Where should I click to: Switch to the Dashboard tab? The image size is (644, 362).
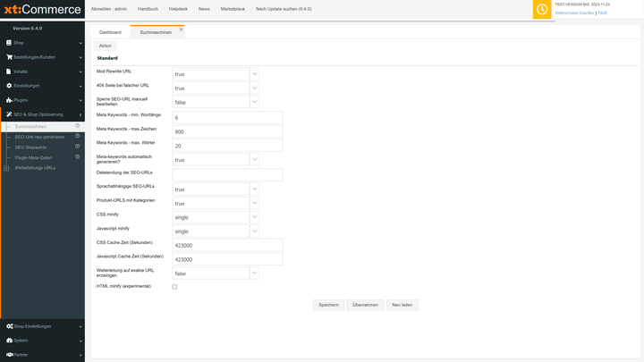tap(110, 32)
